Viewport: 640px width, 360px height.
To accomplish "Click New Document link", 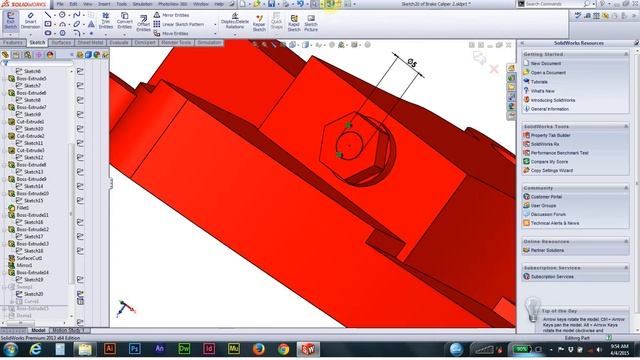I will pos(546,63).
